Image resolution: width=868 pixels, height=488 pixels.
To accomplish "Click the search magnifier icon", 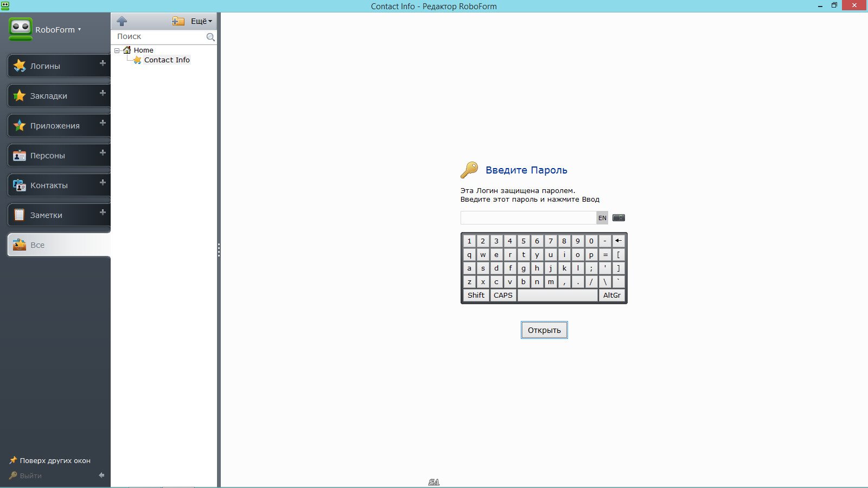I will 210,37.
